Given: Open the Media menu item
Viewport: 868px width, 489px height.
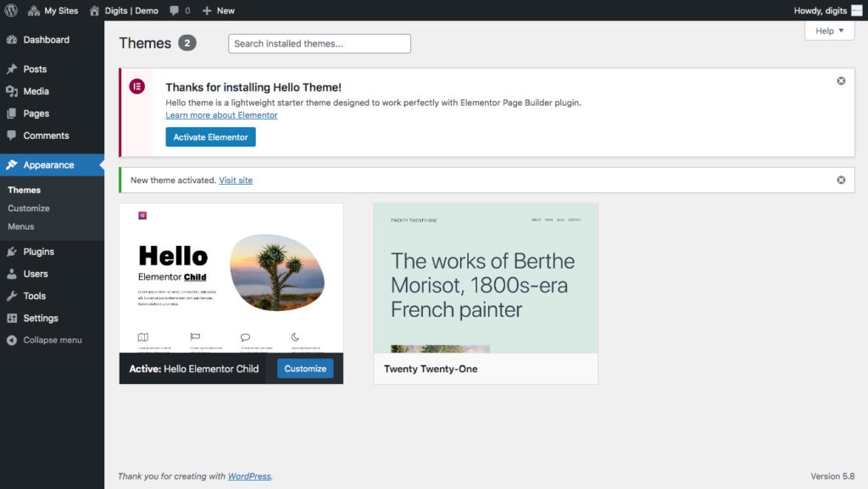Looking at the screenshot, I should [52, 92].
